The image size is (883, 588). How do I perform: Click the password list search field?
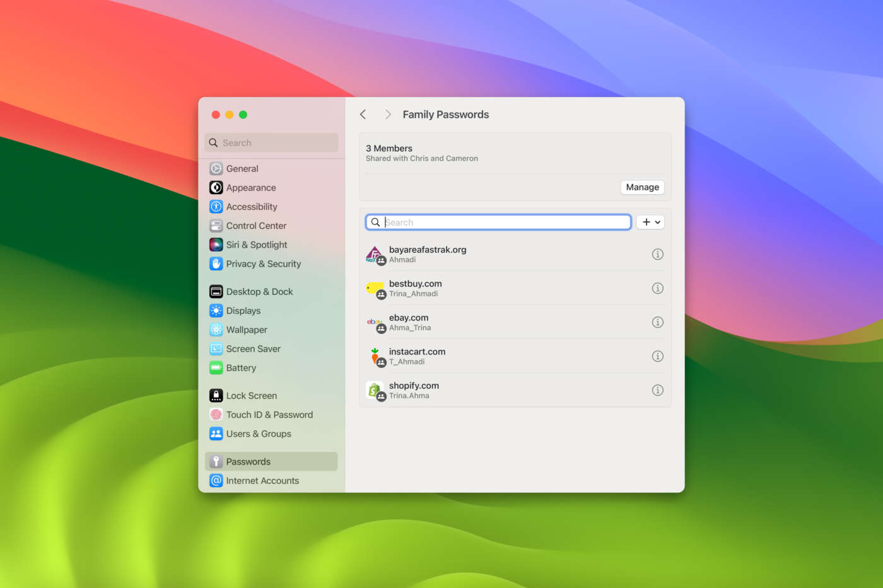point(498,222)
